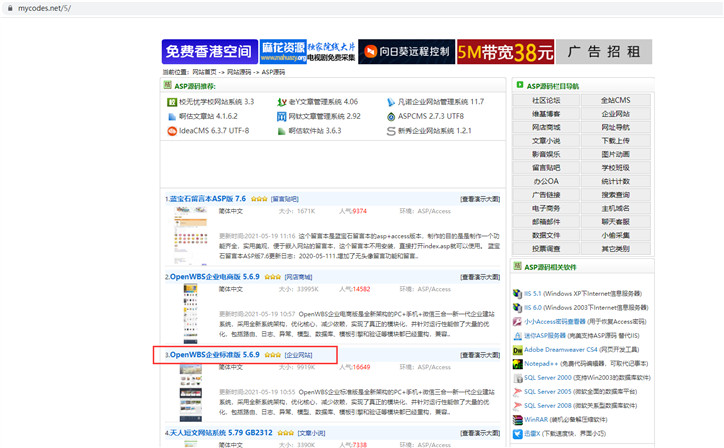Image resolution: width=724 pixels, height=448 pixels.
Task: Open the 其它类别 category
Action: click(615, 248)
